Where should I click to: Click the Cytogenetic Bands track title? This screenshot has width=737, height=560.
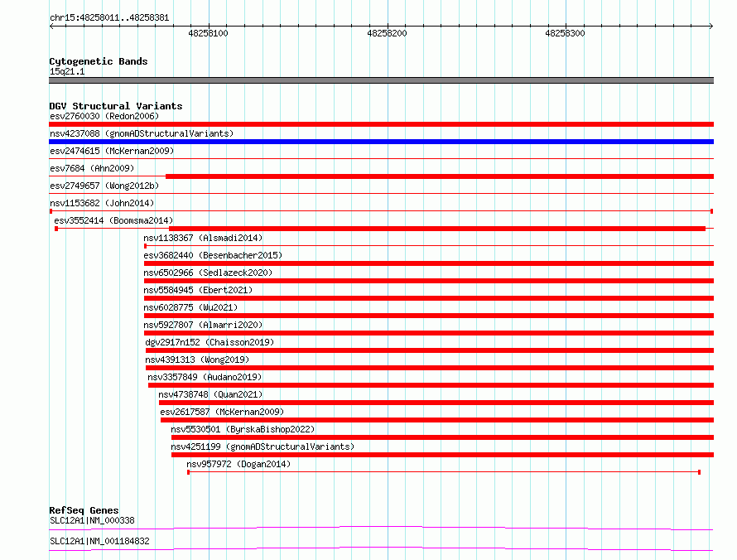[x=99, y=61]
